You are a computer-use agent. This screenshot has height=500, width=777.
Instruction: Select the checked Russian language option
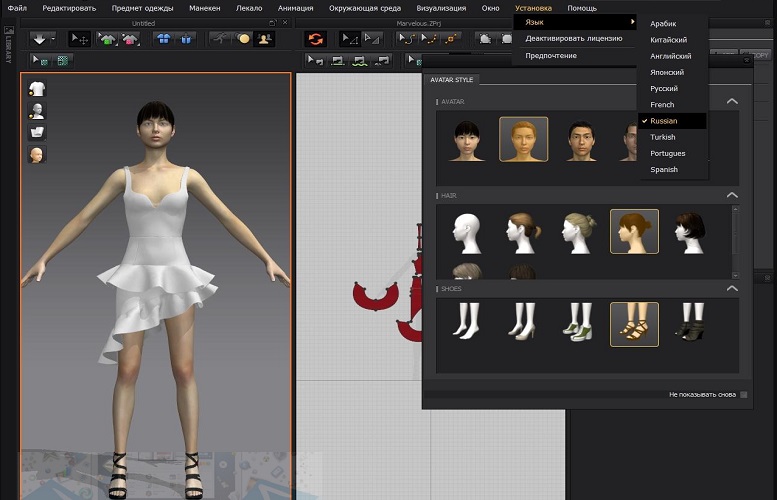click(x=672, y=121)
